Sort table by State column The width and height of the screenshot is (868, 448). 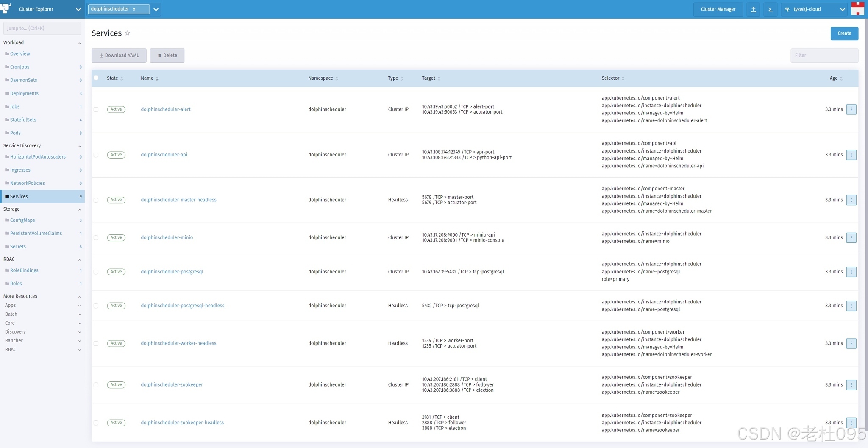[x=115, y=78]
